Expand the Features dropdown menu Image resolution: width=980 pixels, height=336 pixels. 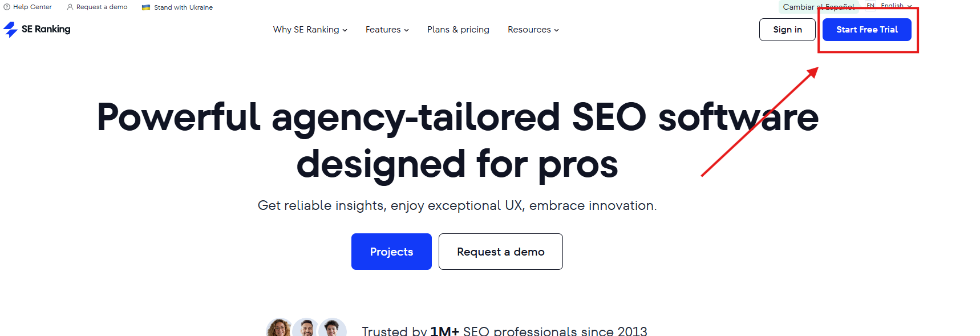[x=387, y=30]
